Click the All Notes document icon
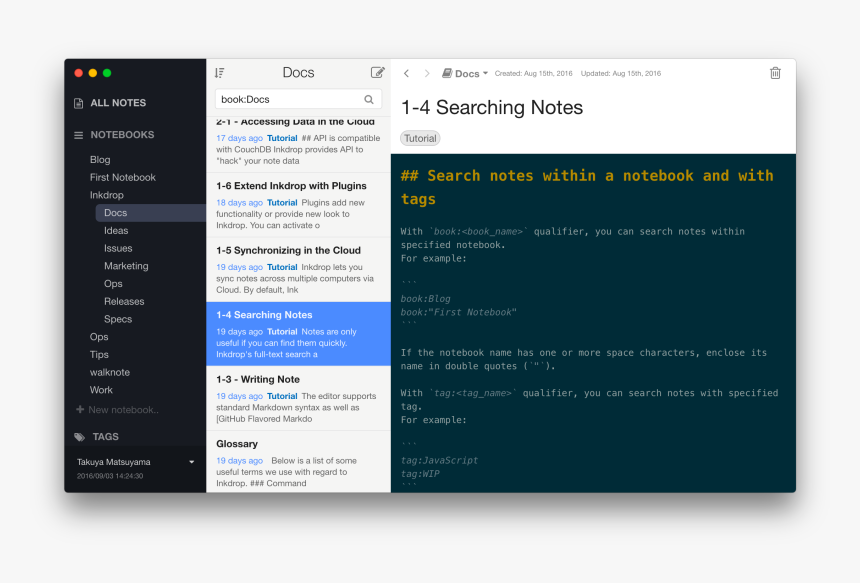Screen dimensions: 860x583 click(x=78, y=103)
